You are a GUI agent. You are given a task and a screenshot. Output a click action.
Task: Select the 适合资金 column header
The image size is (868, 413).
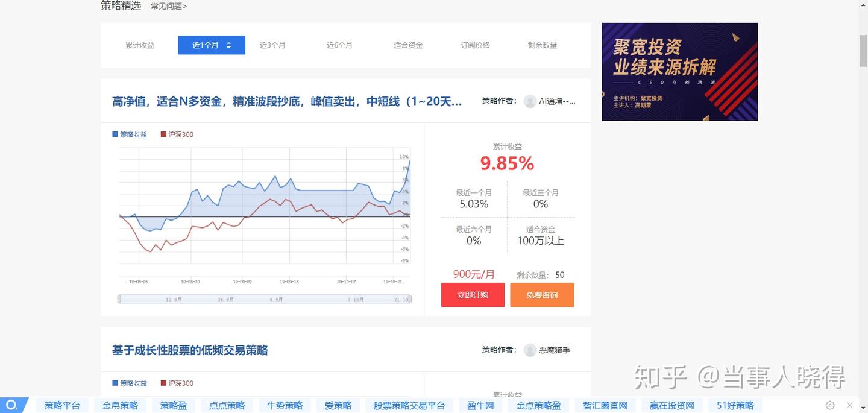pos(407,45)
